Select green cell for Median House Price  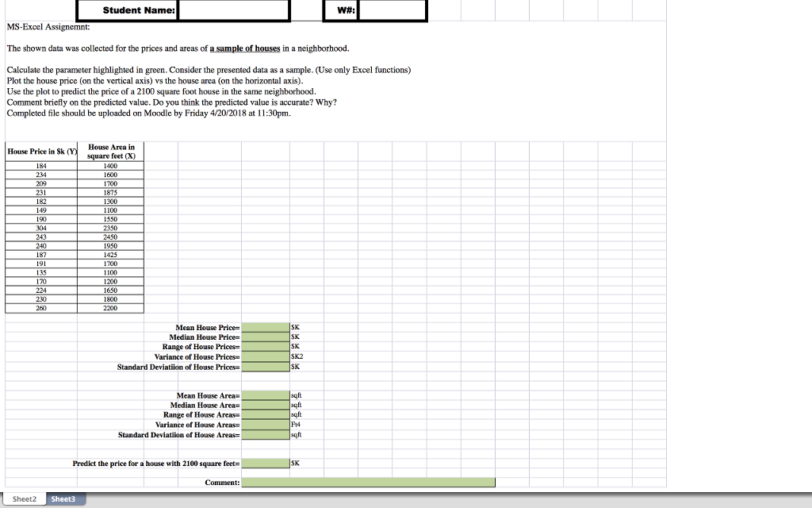(266, 337)
